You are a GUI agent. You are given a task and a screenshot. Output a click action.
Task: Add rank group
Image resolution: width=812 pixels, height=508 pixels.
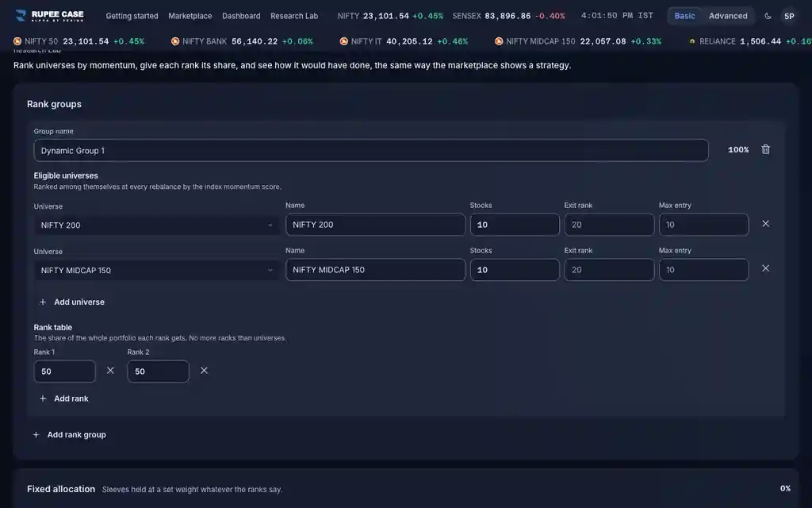(x=70, y=434)
